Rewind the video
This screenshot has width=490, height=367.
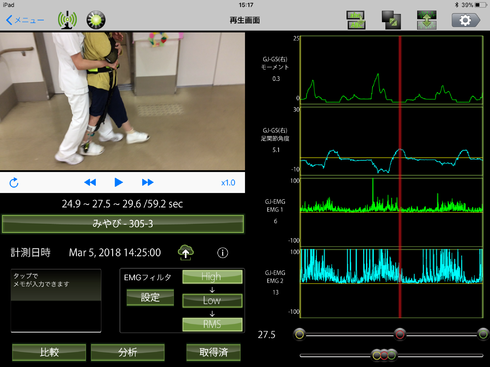point(90,182)
